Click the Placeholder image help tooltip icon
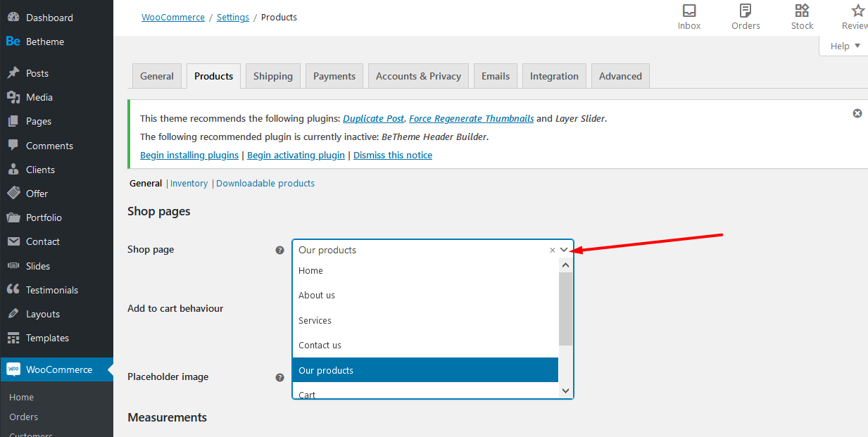 (x=279, y=377)
